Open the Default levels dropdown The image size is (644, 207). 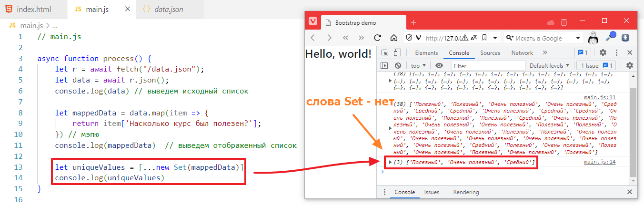[x=550, y=66]
